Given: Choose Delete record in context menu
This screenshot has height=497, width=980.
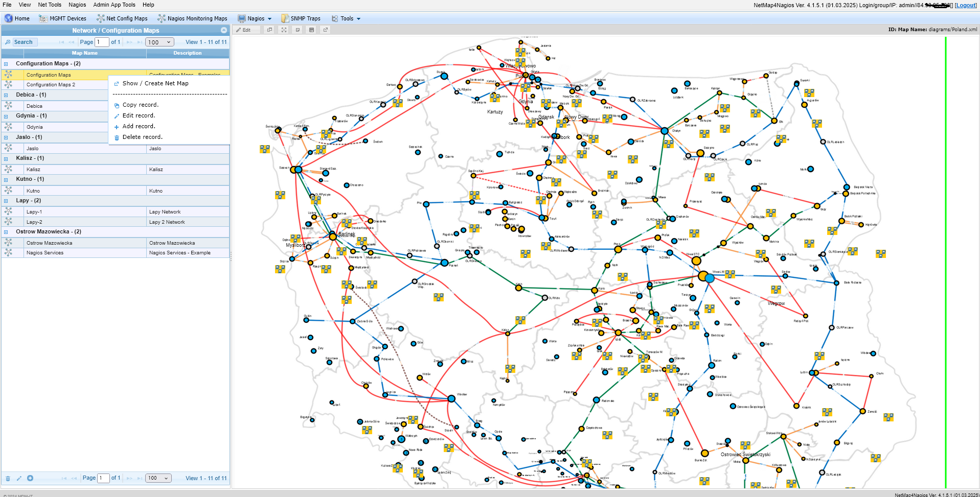Looking at the screenshot, I should (x=142, y=137).
